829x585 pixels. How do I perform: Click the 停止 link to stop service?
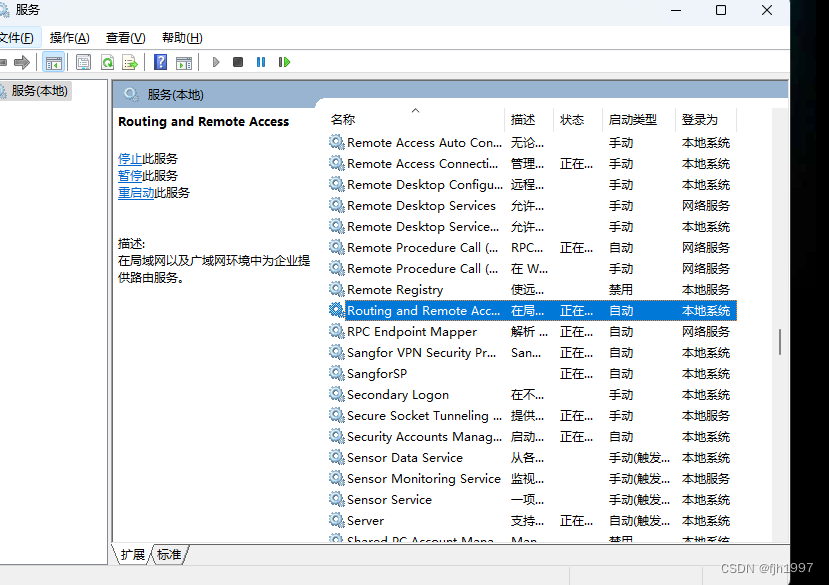[130, 159]
